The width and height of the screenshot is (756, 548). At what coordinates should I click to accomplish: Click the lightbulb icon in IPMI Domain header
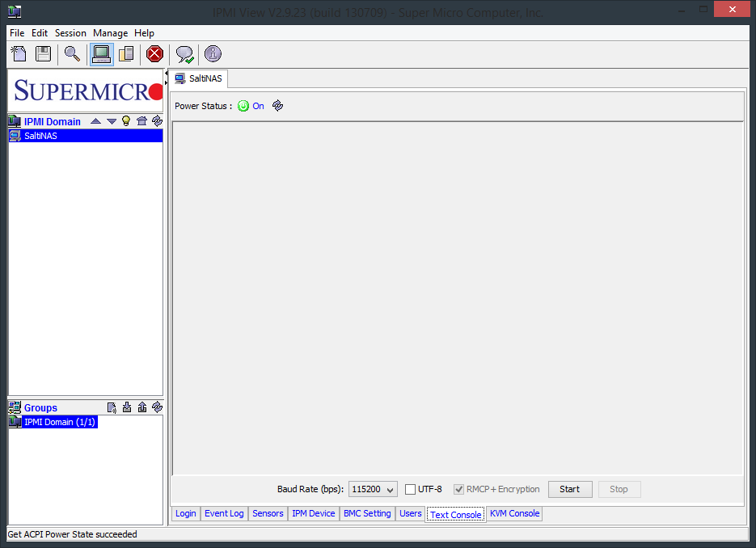[126, 121]
